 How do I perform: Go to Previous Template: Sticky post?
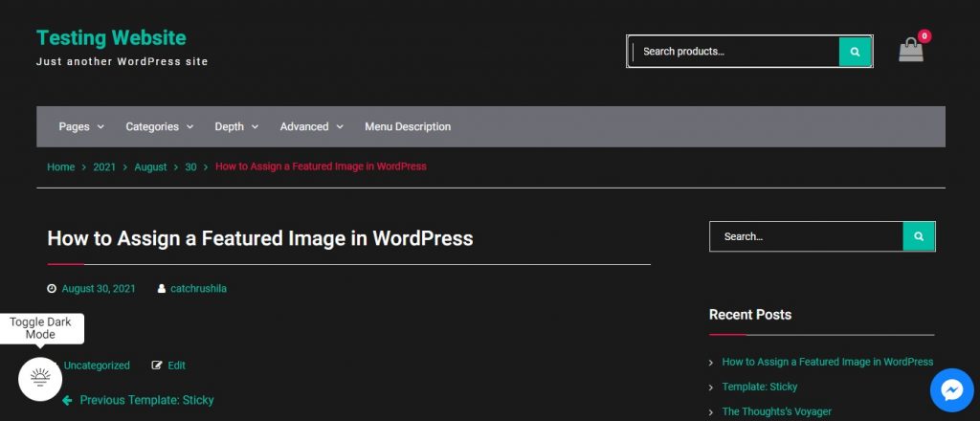coord(146,400)
